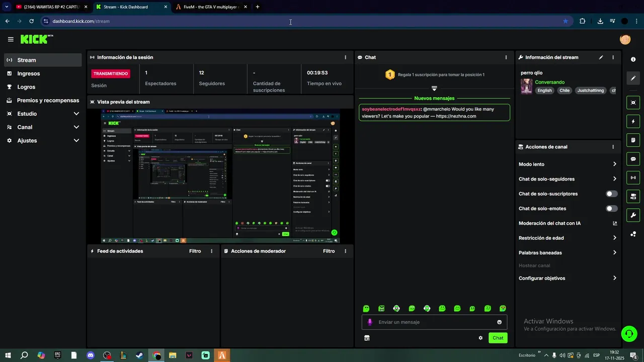Open the Acciones de canal options menu

tap(613, 147)
